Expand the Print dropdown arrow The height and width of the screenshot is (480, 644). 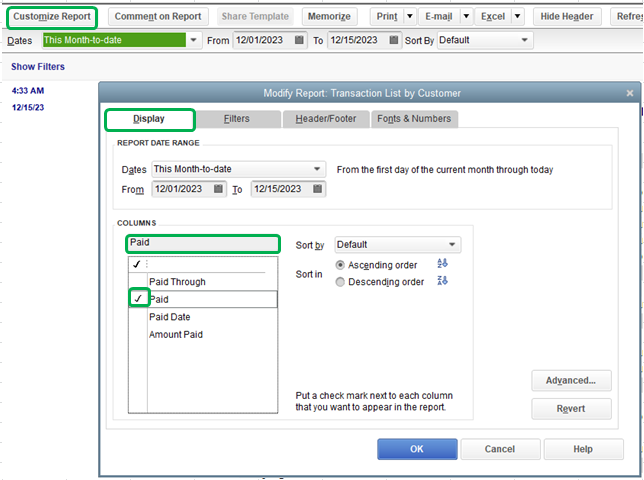410,17
